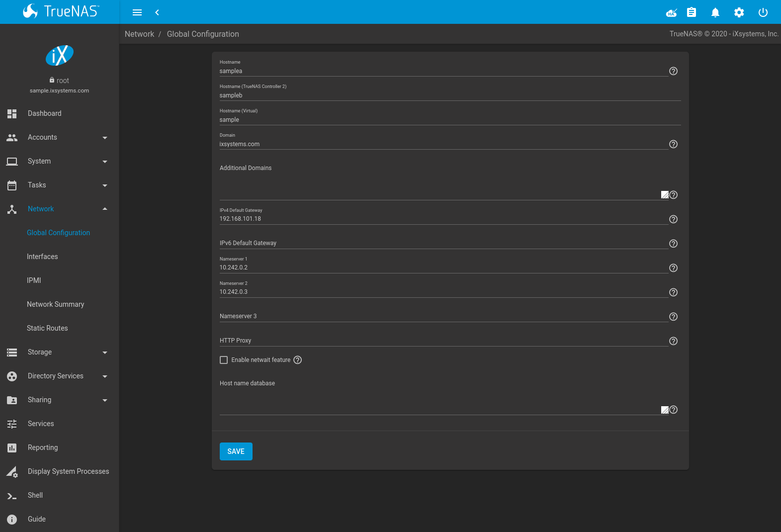Open the alerts bell icon
Screen dimensions: 781x532
(715, 12)
